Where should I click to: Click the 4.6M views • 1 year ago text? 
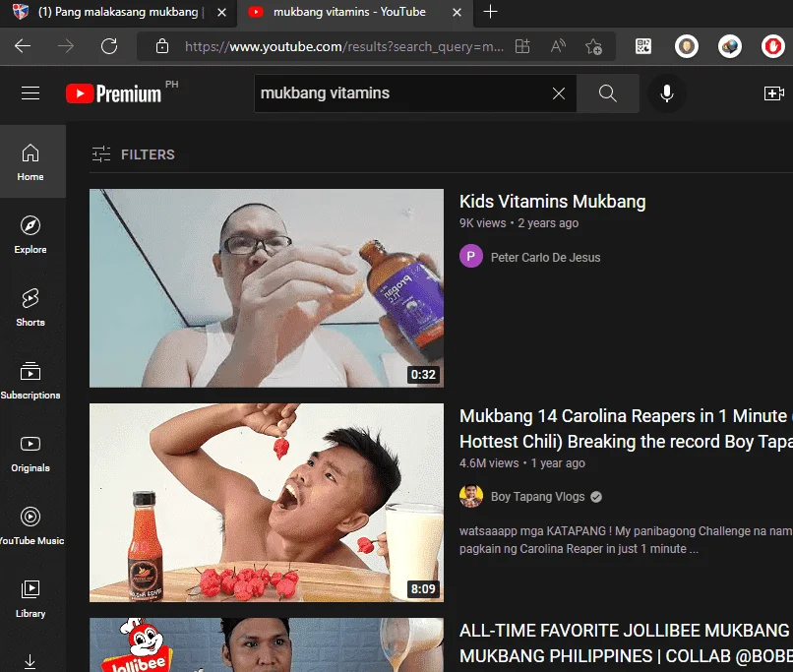[521, 463]
